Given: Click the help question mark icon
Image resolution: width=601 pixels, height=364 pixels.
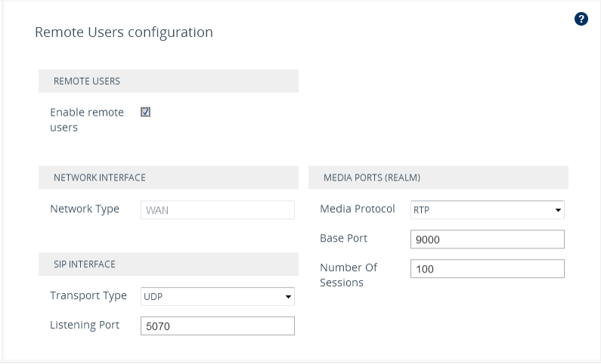Looking at the screenshot, I should (x=581, y=19).
